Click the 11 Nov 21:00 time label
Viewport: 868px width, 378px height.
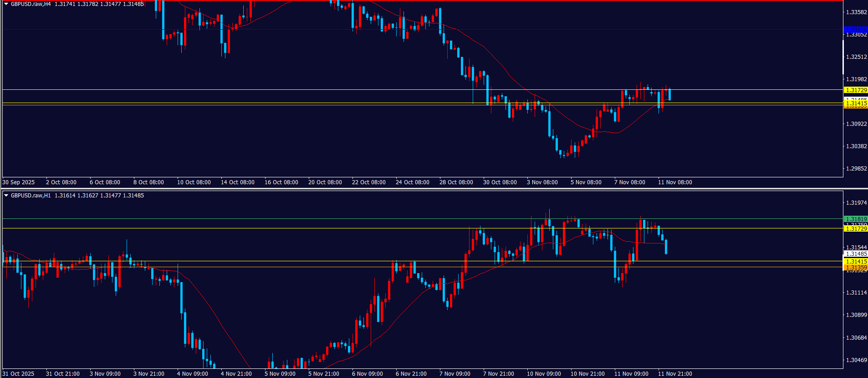(x=674, y=374)
